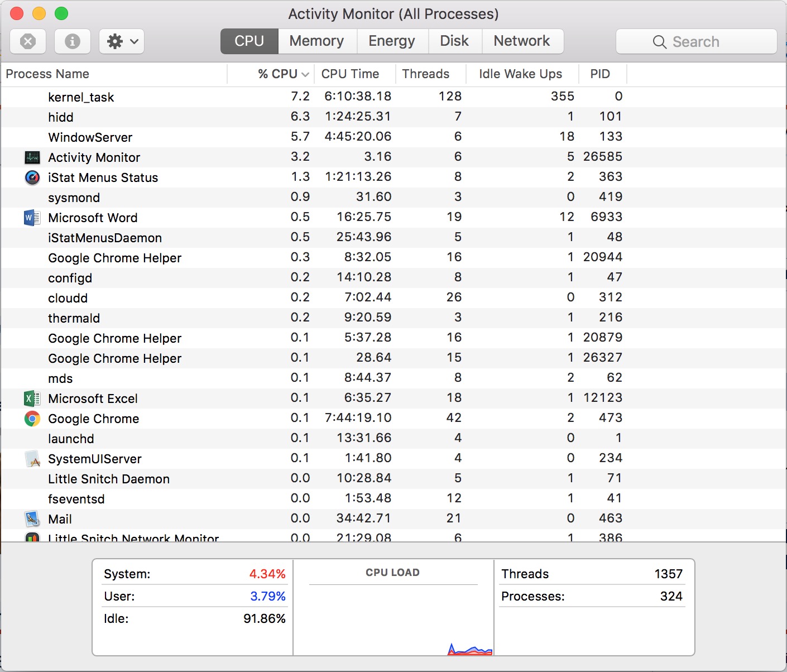This screenshot has width=787, height=672.
Task: Click PID 26585 in Activity Monitor row
Action: 603,156
